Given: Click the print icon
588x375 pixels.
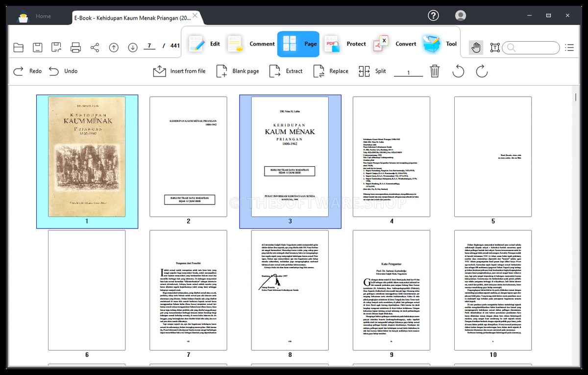Looking at the screenshot, I should pos(75,48).
